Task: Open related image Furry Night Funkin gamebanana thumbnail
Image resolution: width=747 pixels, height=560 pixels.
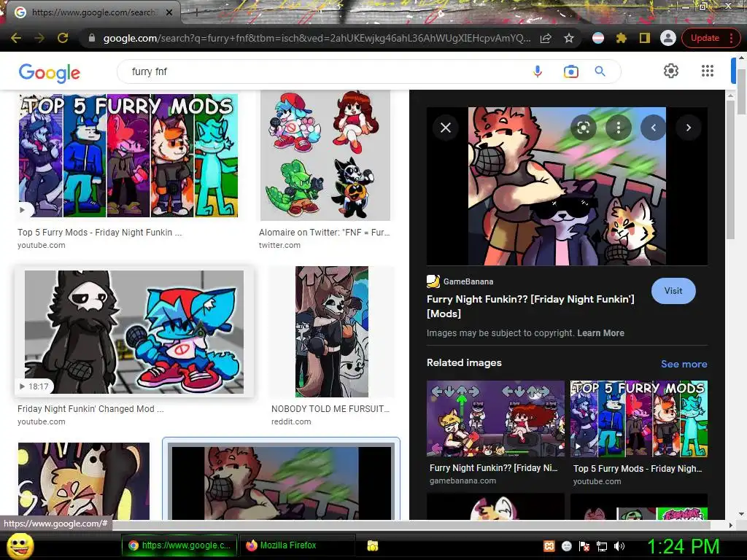Action: pos(495,419)
